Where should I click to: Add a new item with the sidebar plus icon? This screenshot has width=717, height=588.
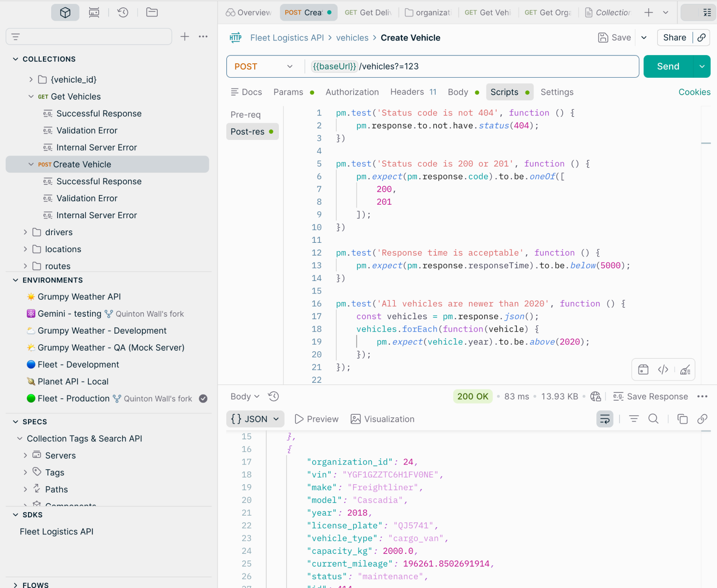(x=185, y=36)
